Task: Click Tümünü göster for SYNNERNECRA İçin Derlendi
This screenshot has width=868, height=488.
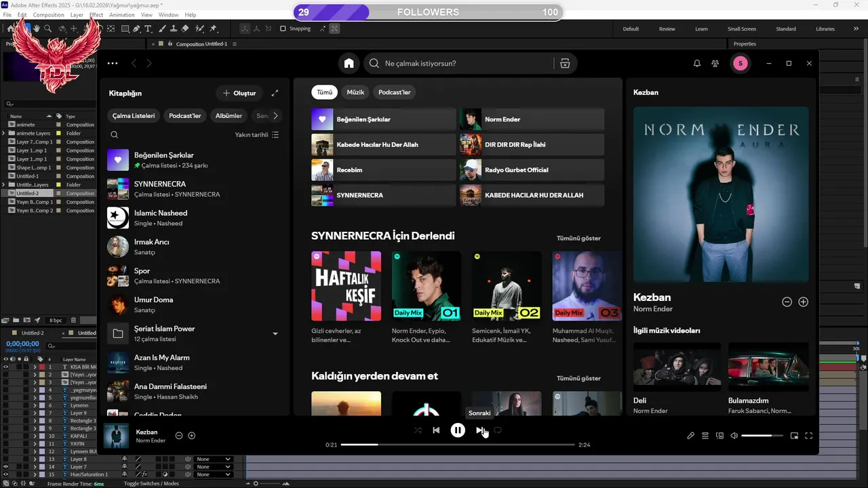Action: [x=578, y=238]
